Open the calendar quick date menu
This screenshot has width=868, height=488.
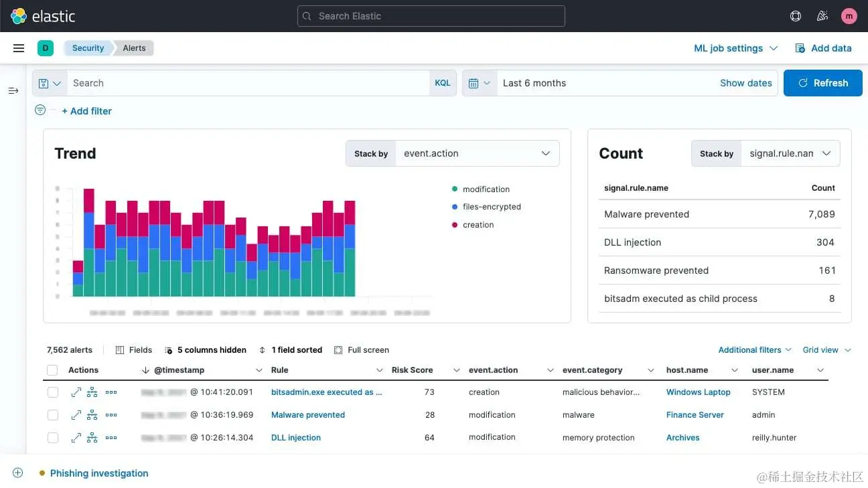pyautogui.click(x=480, y=83)
